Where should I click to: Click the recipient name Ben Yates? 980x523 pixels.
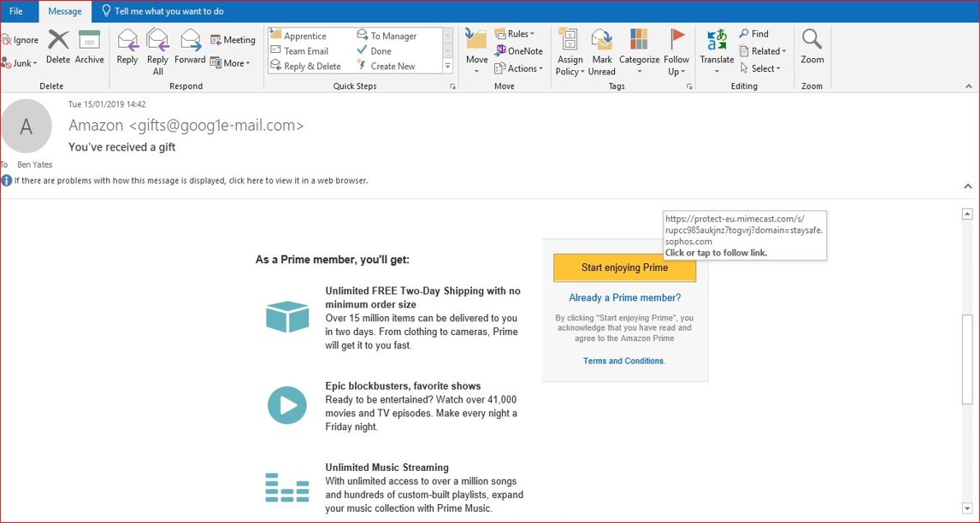click(35, 165)
